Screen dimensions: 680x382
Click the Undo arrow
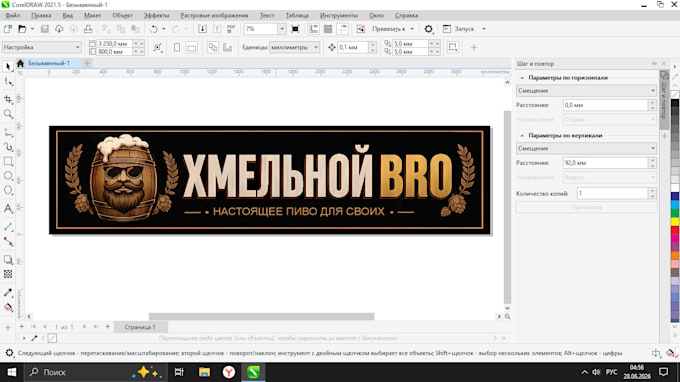click(154, 29)
